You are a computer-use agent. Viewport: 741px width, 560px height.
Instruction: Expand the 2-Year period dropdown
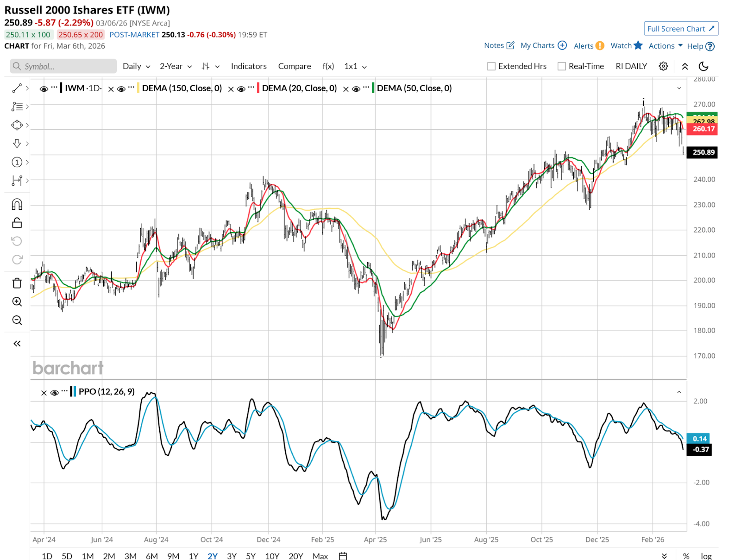176,66
